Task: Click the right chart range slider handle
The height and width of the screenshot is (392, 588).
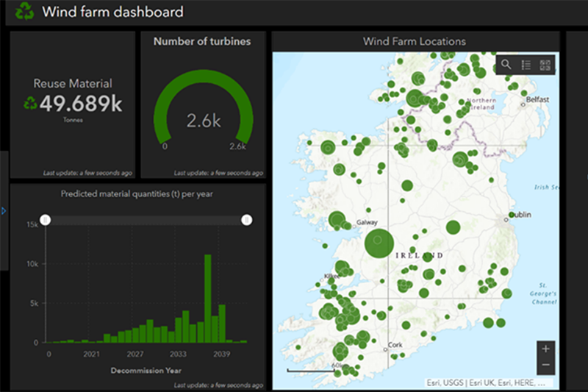Action: (x=247, y=219)
